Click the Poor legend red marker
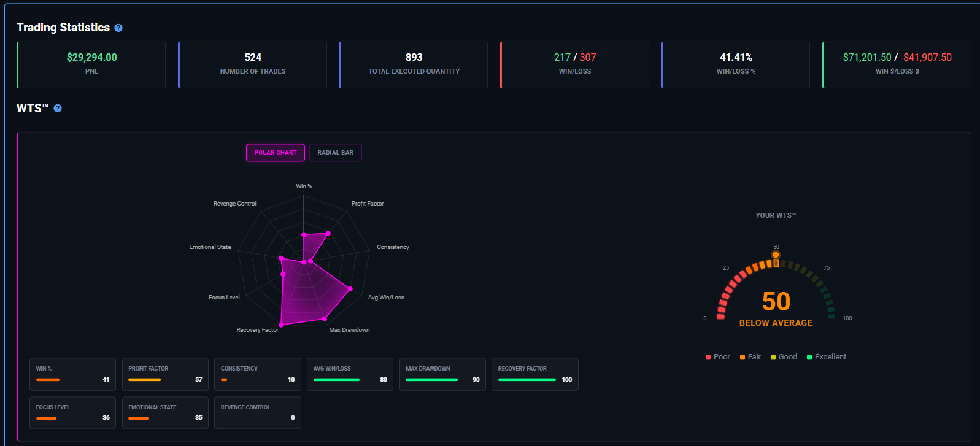 tap(708, 357)
